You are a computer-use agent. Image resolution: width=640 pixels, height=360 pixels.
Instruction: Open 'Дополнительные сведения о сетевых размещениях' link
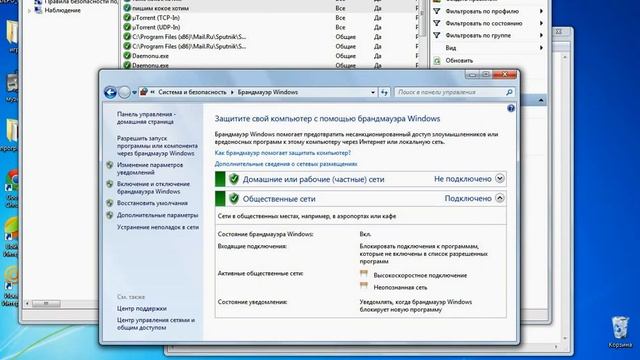pyautogui.click(x=286, y=164)
